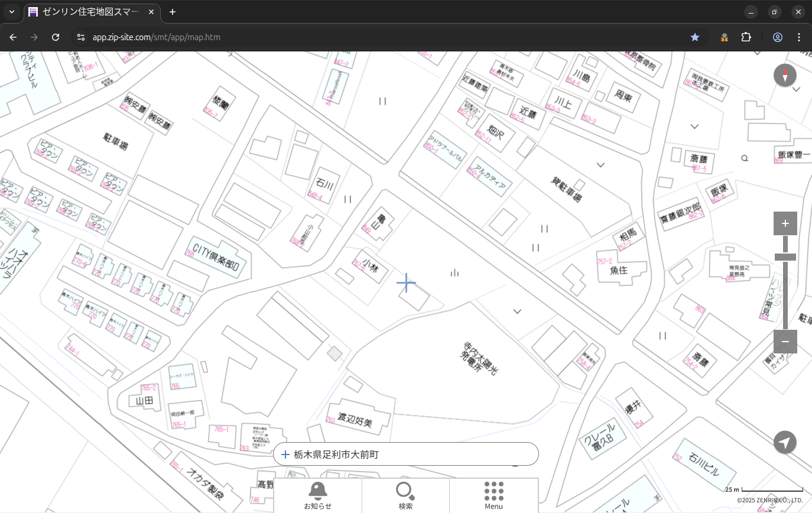Open the Chrome profile avatar

pos(777,37)
